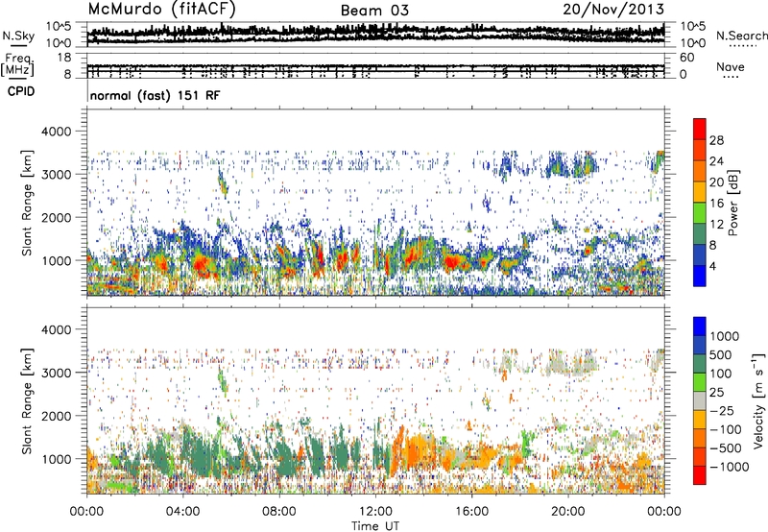Click the 500 label on Velocity colorbar
Screen dimensions: 768x532
tap(721, 355)
